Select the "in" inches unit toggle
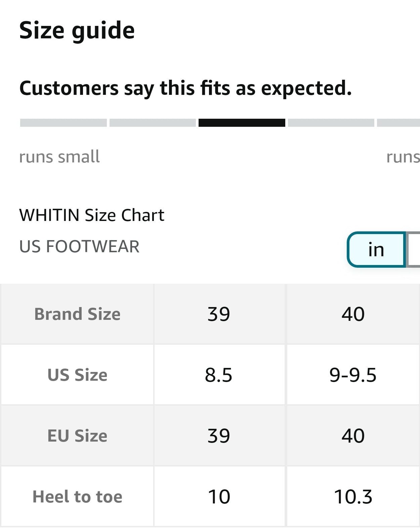The width and height of the screenshot is (420, 528). click(x=376, y=250)
